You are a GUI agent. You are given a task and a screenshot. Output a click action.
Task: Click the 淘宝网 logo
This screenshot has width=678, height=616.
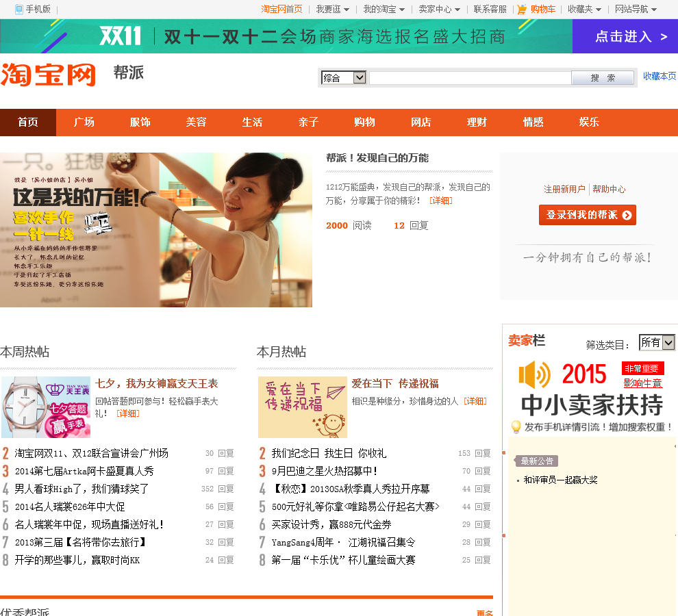[x=48, y=75]
